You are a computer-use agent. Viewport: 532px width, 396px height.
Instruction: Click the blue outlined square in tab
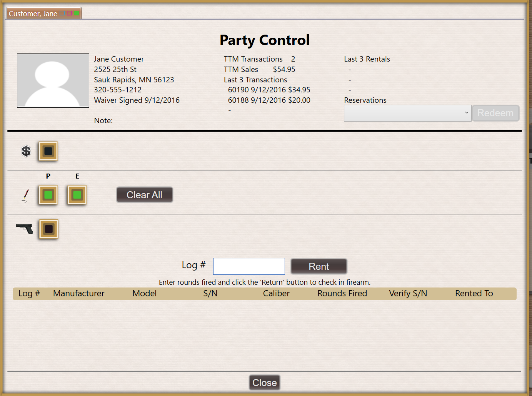[62, 13]
